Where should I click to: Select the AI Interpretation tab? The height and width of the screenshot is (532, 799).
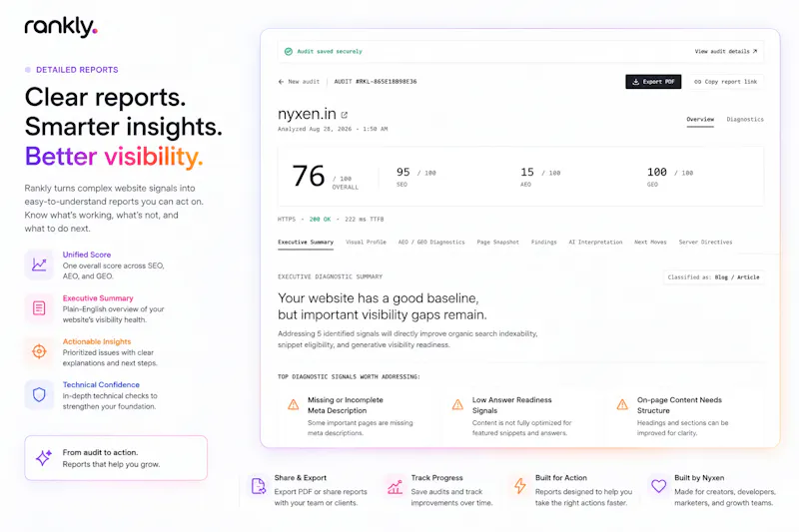[595, 243]
